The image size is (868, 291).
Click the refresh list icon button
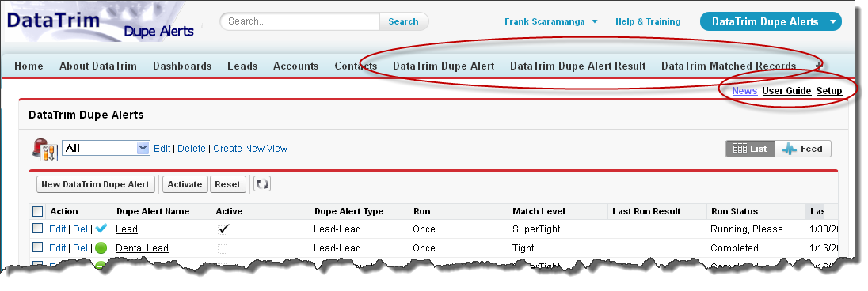click(x=262, y=184)
